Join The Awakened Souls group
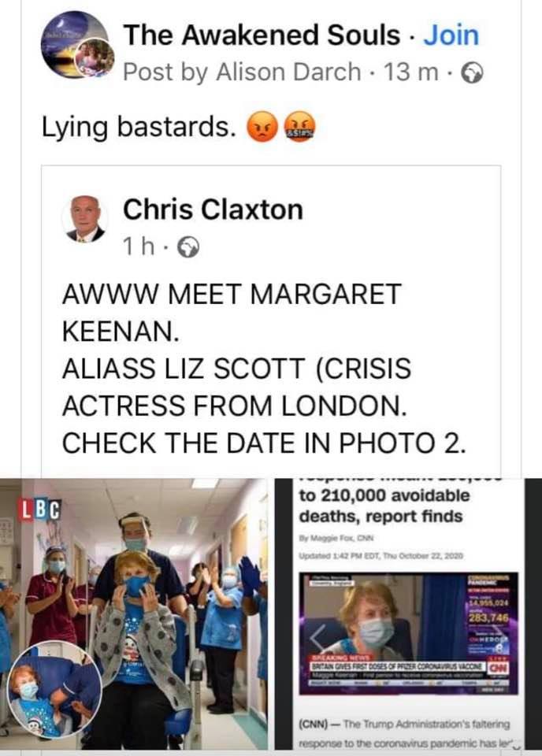The width and height of the screenshot is (542, 756). tap(451, 35)
